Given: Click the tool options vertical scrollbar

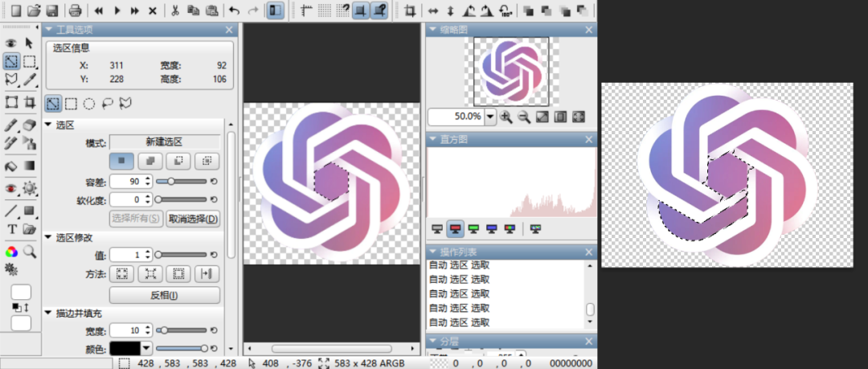Looking at the screenshot, I should 231,194.
